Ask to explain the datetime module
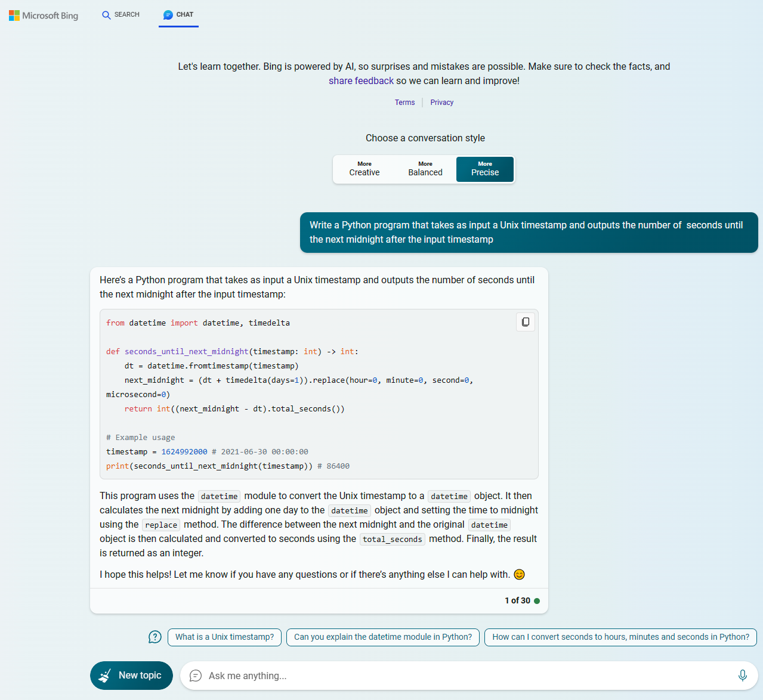 [383, 637]
